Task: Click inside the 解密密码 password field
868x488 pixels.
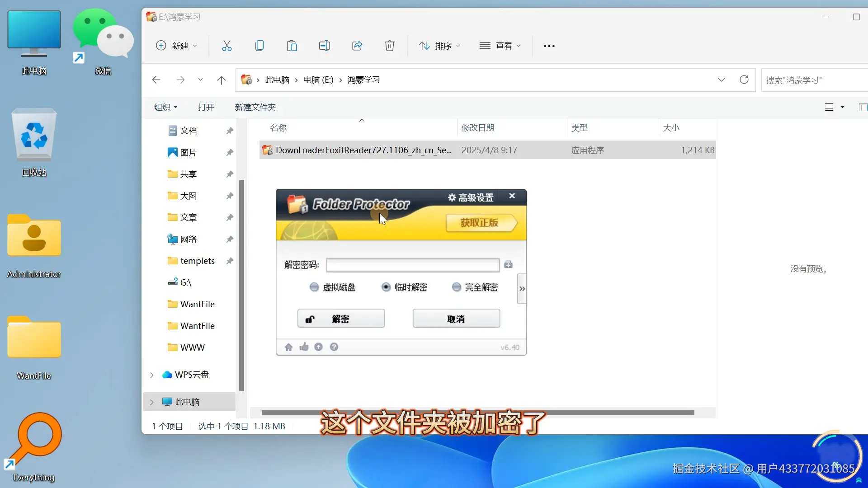Action: [x=411, y=265]
